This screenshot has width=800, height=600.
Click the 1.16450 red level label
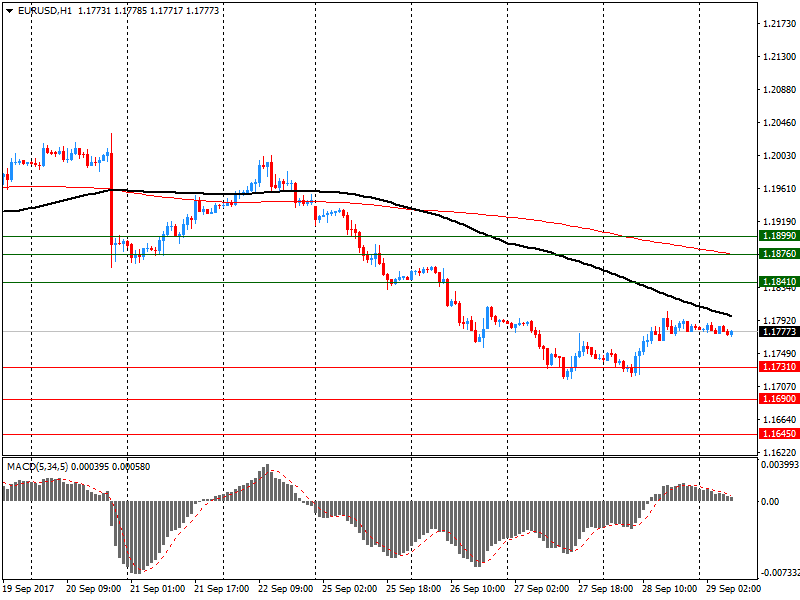(779, 434)
